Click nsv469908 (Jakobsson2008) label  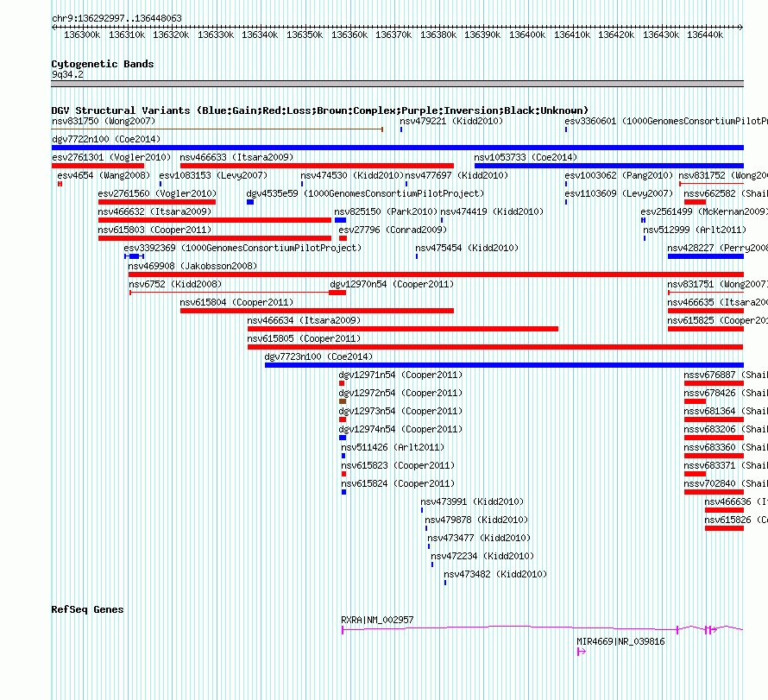192,266
